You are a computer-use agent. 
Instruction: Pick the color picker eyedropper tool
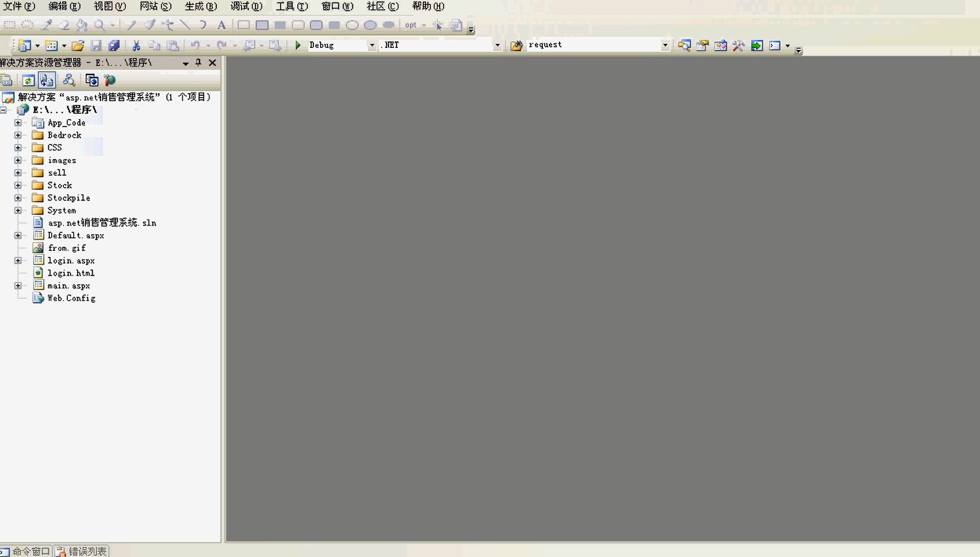point(46,25)
